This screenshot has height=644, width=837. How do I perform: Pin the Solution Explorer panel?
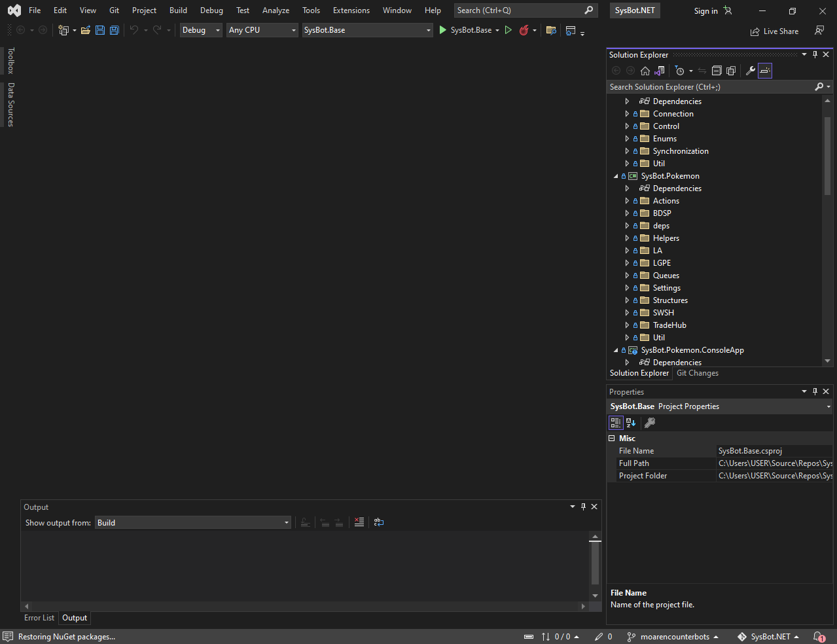(x=815, y=55)
